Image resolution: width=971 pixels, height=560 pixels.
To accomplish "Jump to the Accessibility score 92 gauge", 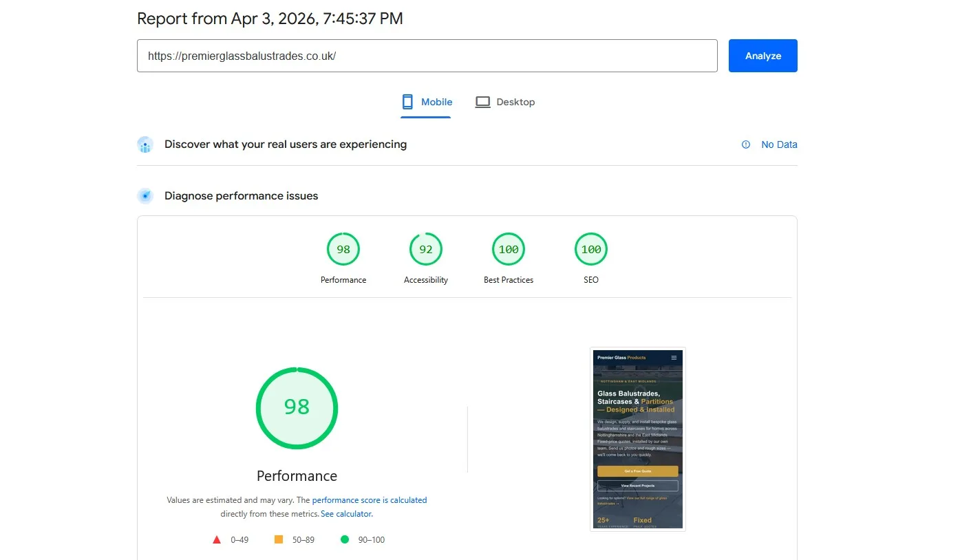I will (426, 250).
